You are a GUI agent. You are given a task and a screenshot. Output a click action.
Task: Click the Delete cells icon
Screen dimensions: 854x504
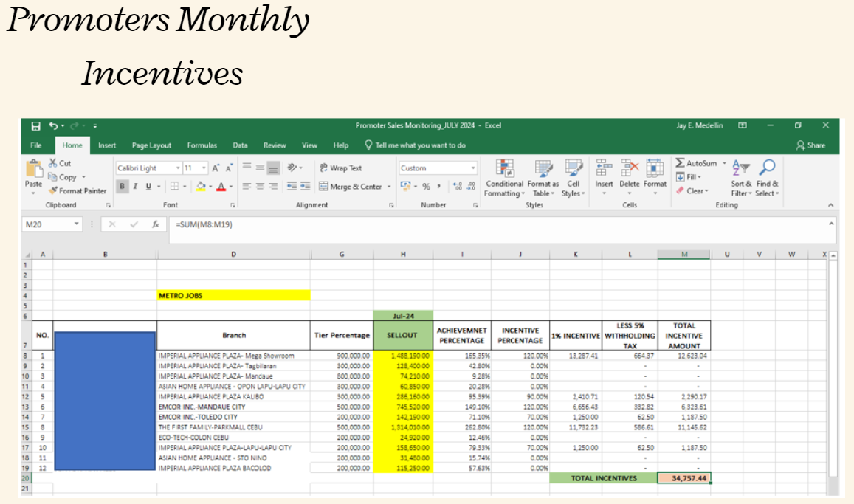point(629,168)
